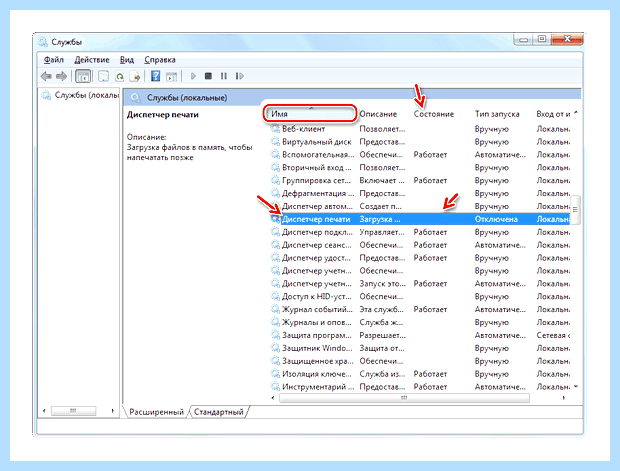Image resolution: width=620 pixels, height=471 pixels.
Task: Click the vertical scrollbar down arrow
Action: (x=576, y=386)
